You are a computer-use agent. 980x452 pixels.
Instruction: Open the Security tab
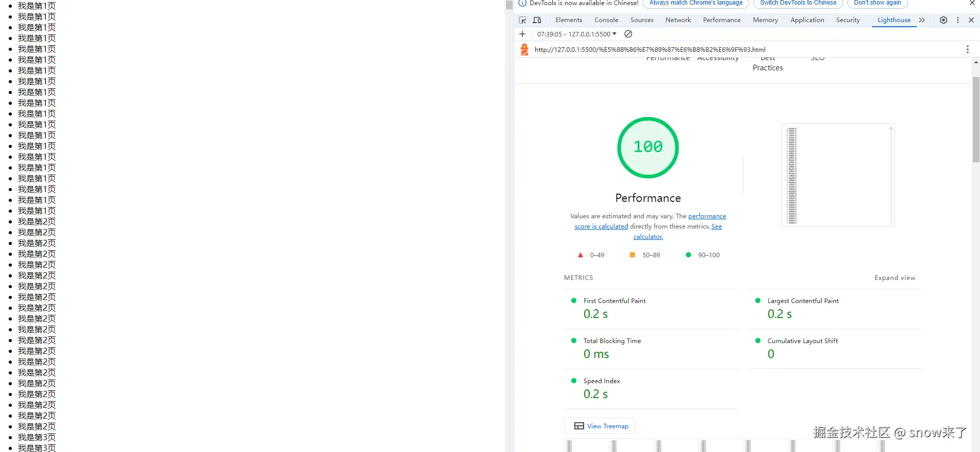[848, 20]
